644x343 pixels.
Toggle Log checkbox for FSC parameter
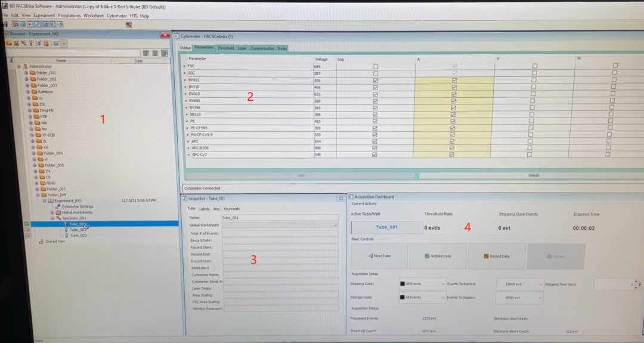(376, 67)
